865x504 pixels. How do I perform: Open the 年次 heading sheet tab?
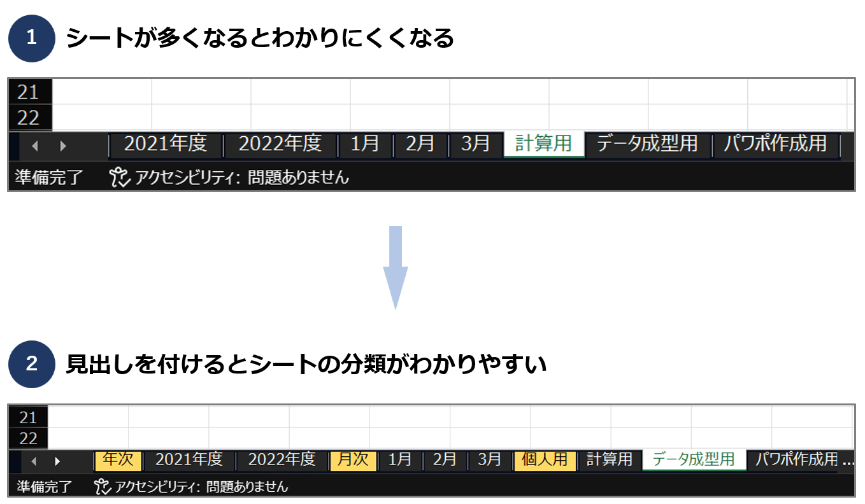pyautogui.click(x=118, y=459)
